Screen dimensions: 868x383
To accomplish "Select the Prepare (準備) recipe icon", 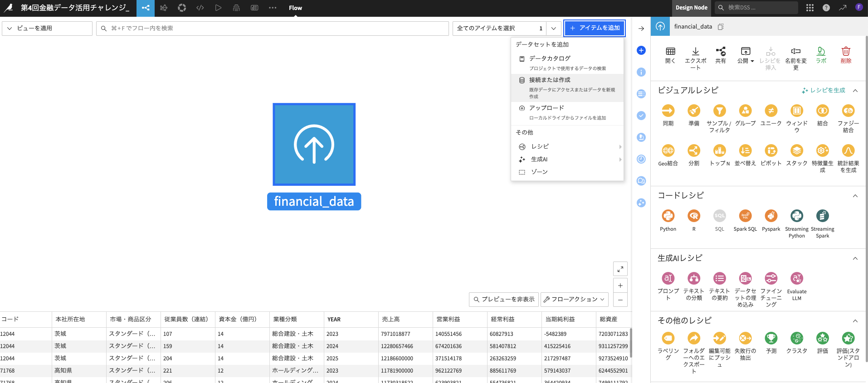I will [x=694, y=111].
